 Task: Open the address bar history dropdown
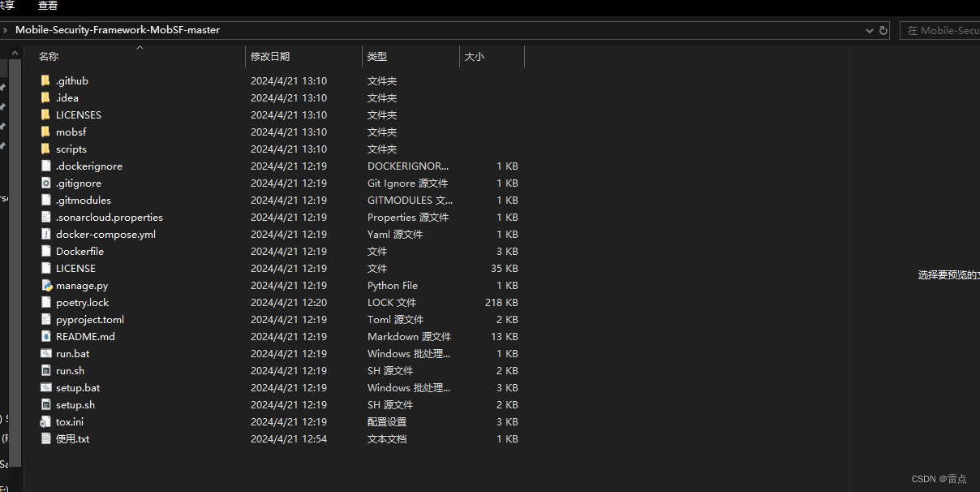[x=870, y=30]
